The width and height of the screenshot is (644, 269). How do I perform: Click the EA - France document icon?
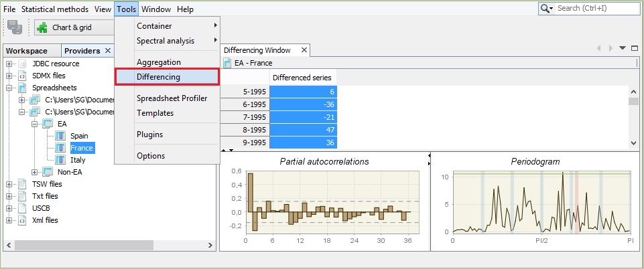click(227, 63)
